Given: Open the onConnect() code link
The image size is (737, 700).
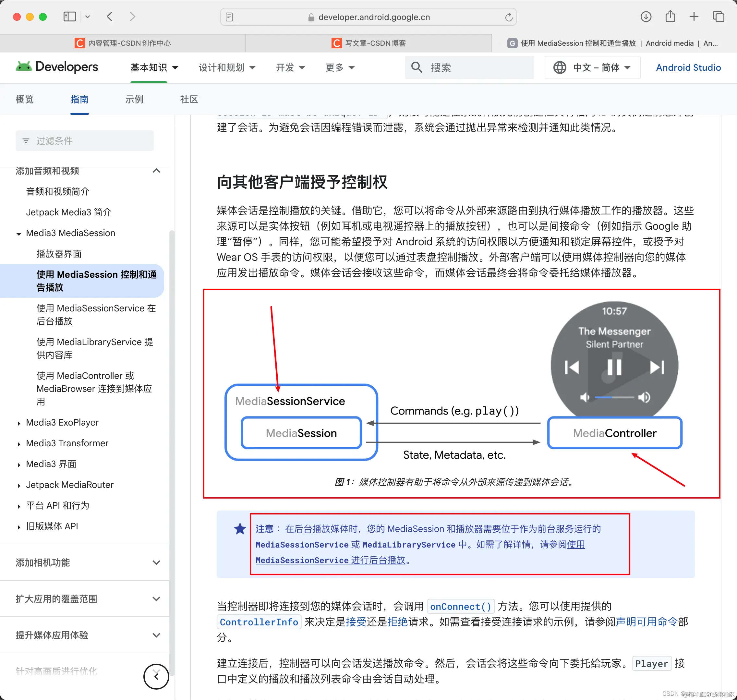Looking at the screenshot, I should [461, 606].
